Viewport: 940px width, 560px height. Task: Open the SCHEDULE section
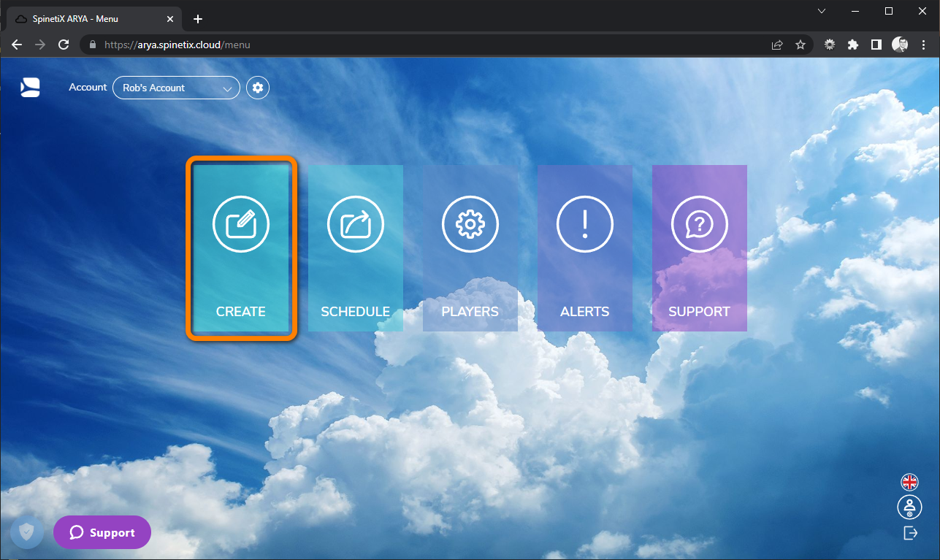point(355,248)
